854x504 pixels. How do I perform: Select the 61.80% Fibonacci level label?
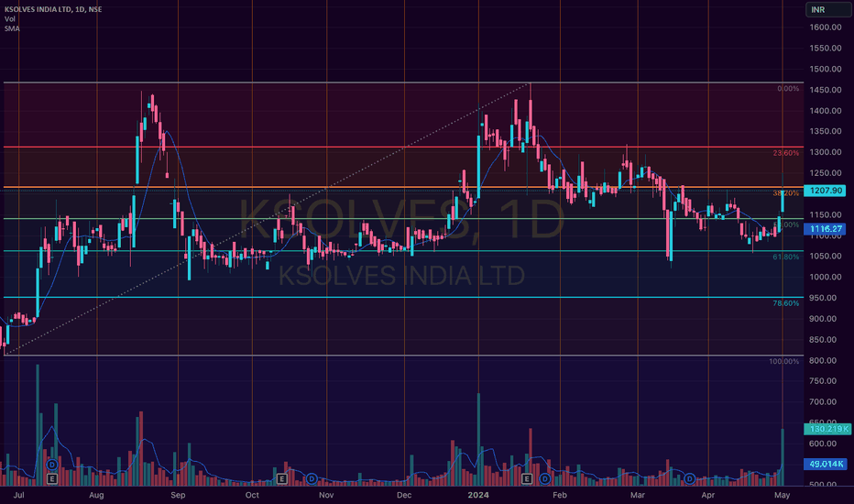[x=786, y=257]
